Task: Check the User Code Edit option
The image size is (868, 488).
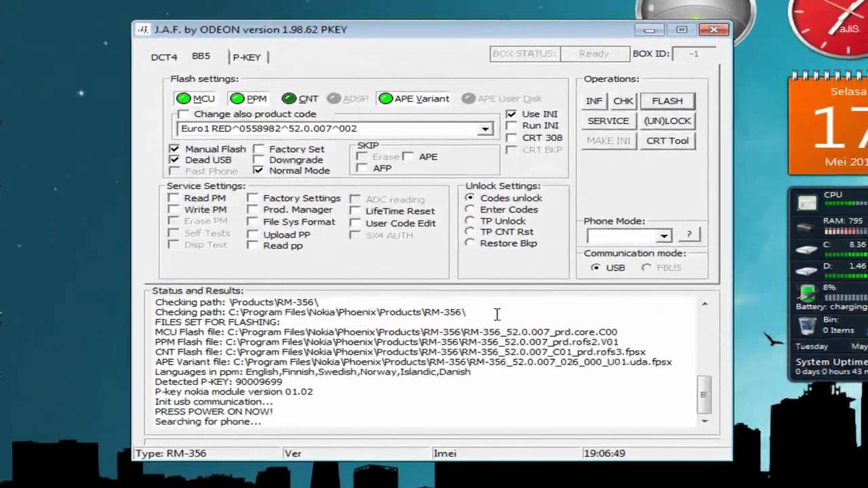Action: (355, 223)
